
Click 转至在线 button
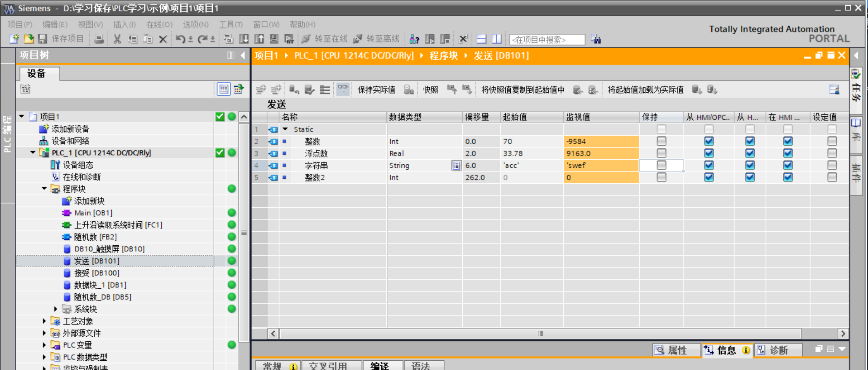click(325, 39)
